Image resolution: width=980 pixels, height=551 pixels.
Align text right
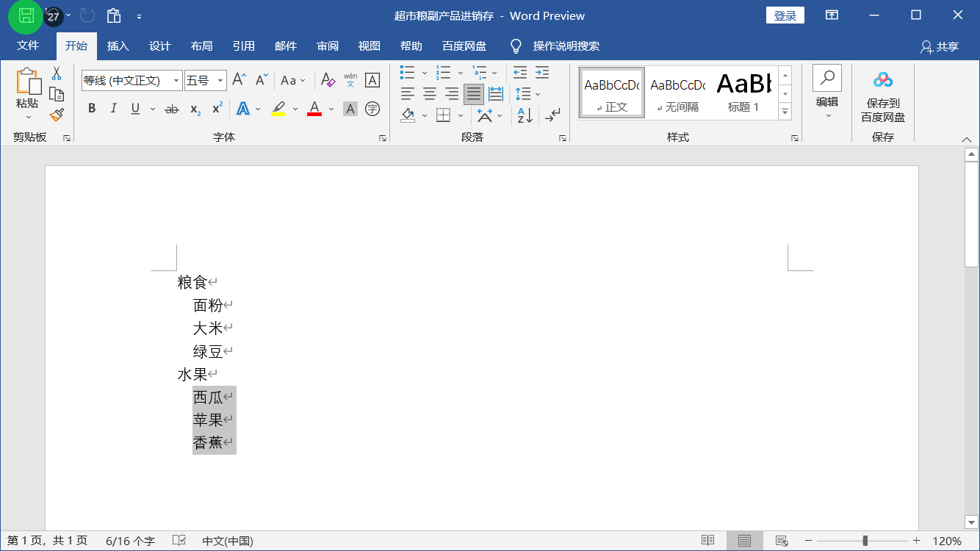pos(452,94)
